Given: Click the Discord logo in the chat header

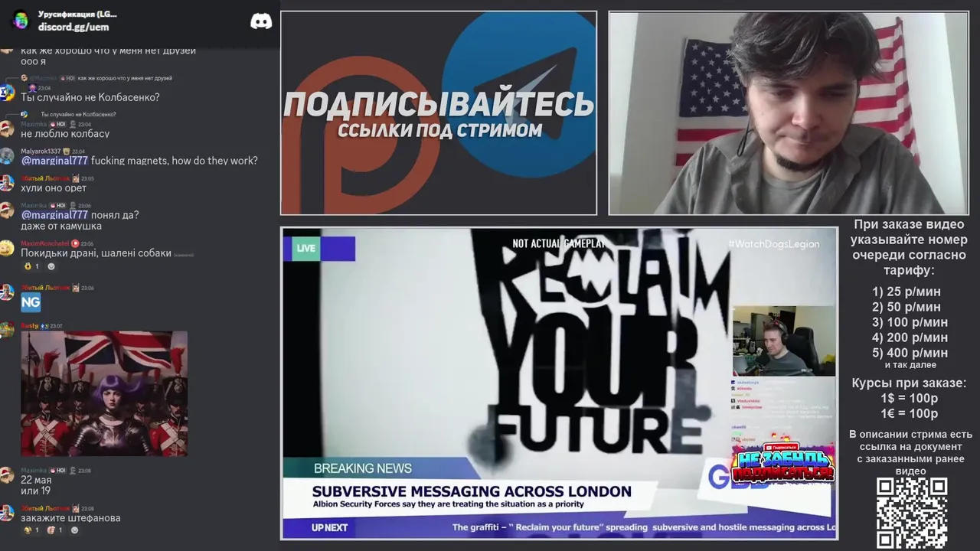Looking at the screenshot, I should pos(261,21).
